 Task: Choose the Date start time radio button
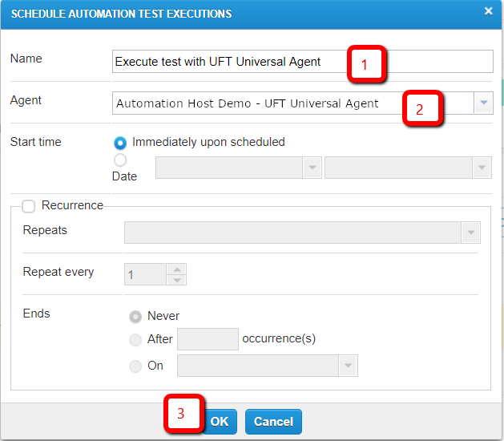(x=121, y=160)
